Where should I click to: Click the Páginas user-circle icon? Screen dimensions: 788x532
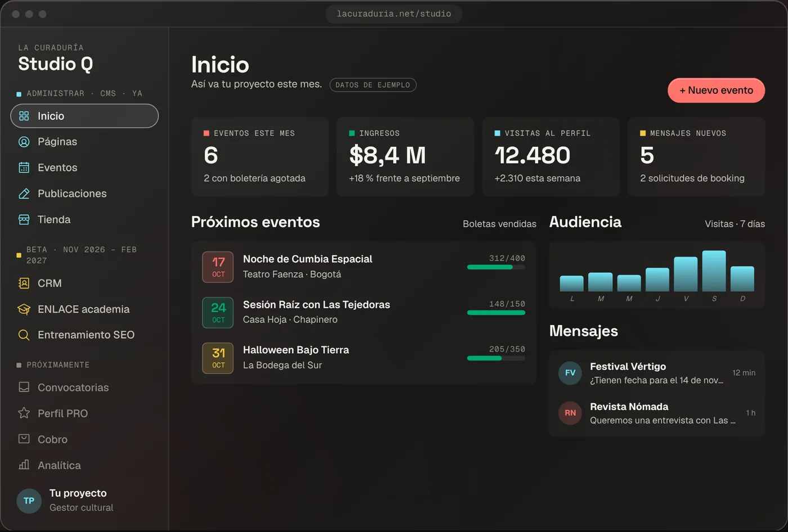(x=24, y=142)
